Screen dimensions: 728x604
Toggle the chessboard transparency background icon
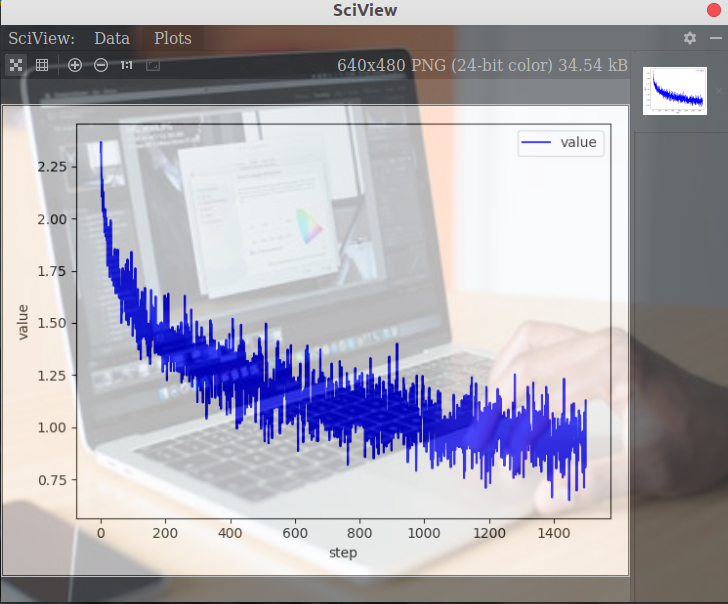tap(16, 65)
